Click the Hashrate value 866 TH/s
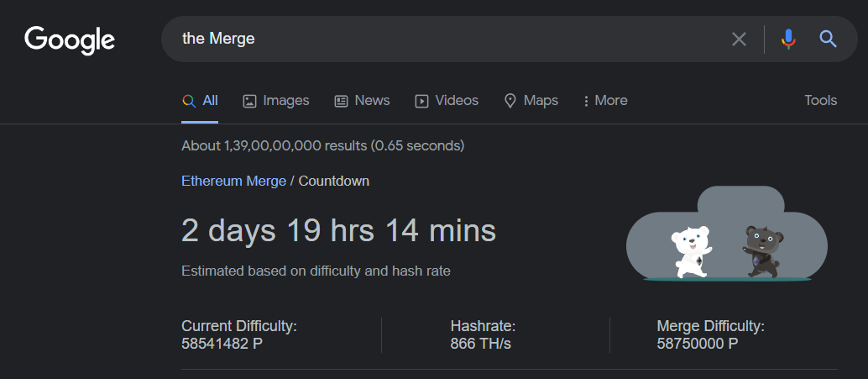The height and width of the screenshot is (379, 868). point(480,344)
